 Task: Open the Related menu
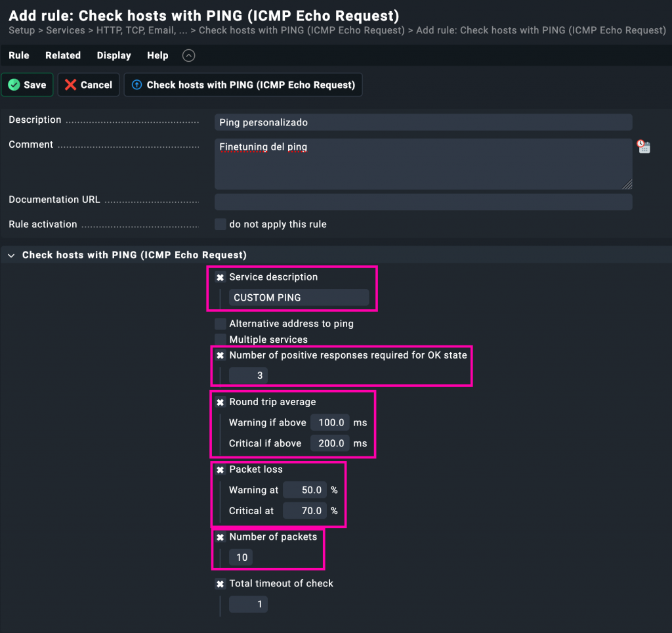click(x=63, y=56)
